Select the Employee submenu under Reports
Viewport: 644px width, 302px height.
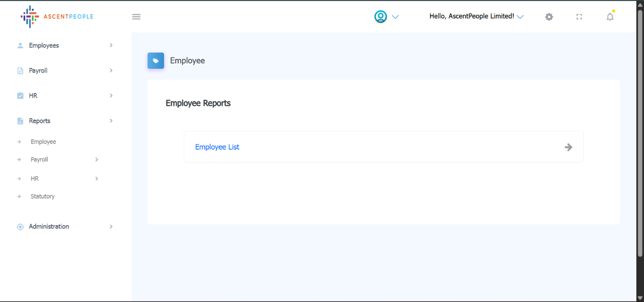(x=43, y=142)
